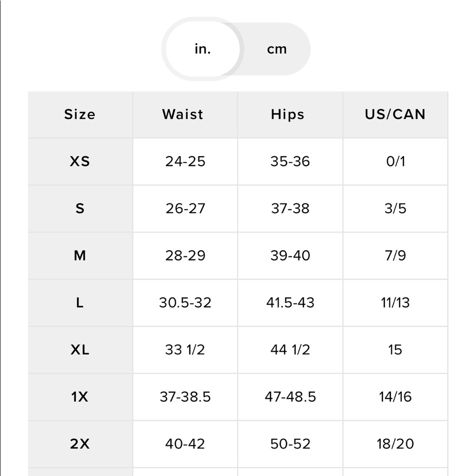This screenshot has height=476, width=476.
Task: Select the 2X size row label
Action: [80, 444]
